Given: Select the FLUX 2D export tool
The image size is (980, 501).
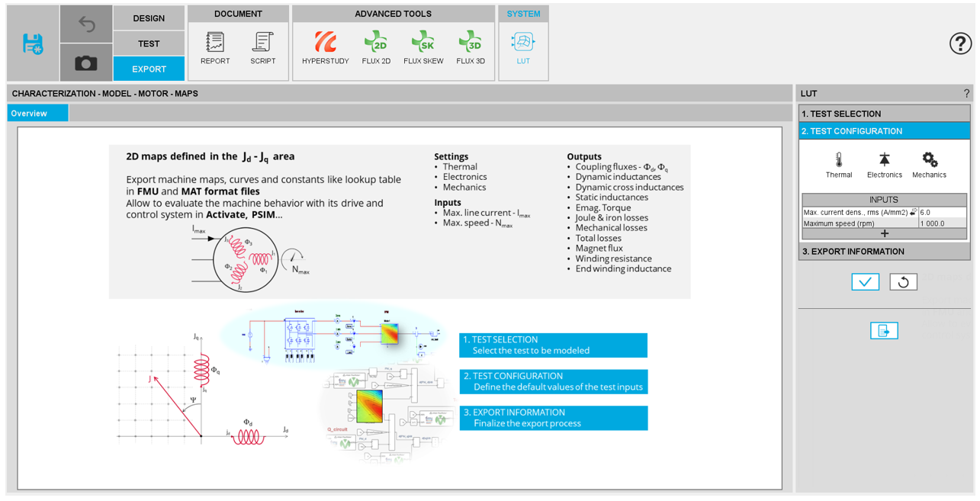Looking at the screenshot, I should tap(376, 48).
